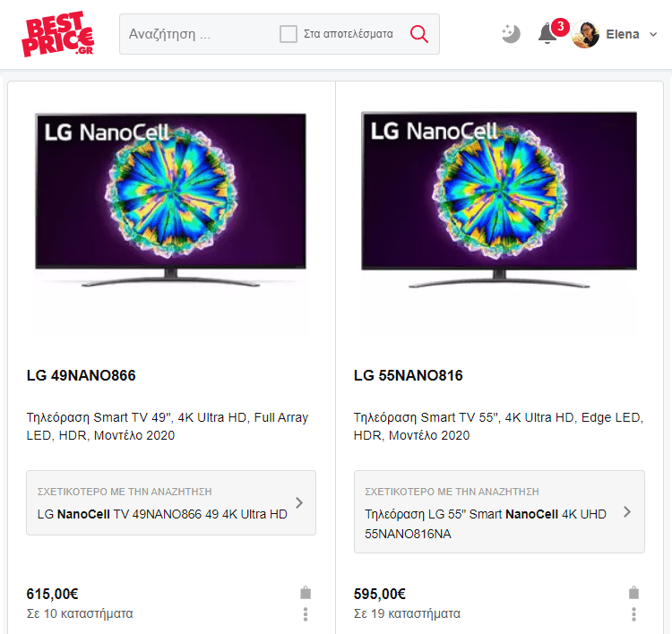Open the LG 55NANO816 product title

pyautogui.click(x=408, y=376)
